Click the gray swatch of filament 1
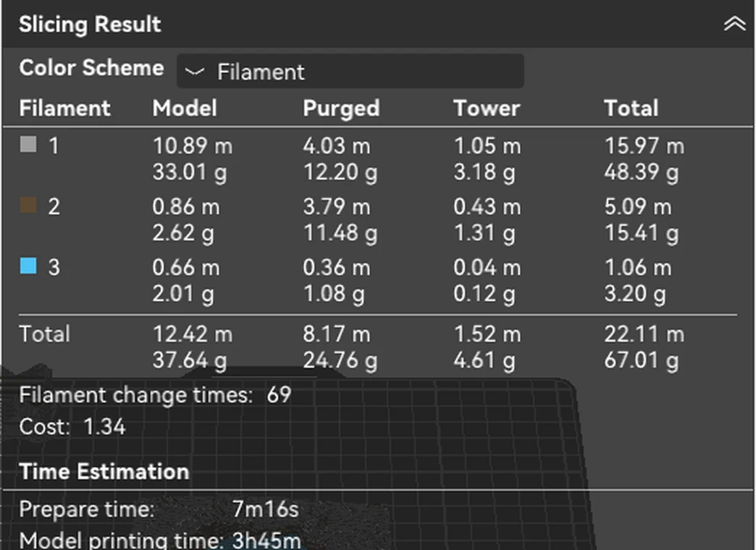The height and width of the screenshot is (550, 756). 28,143
